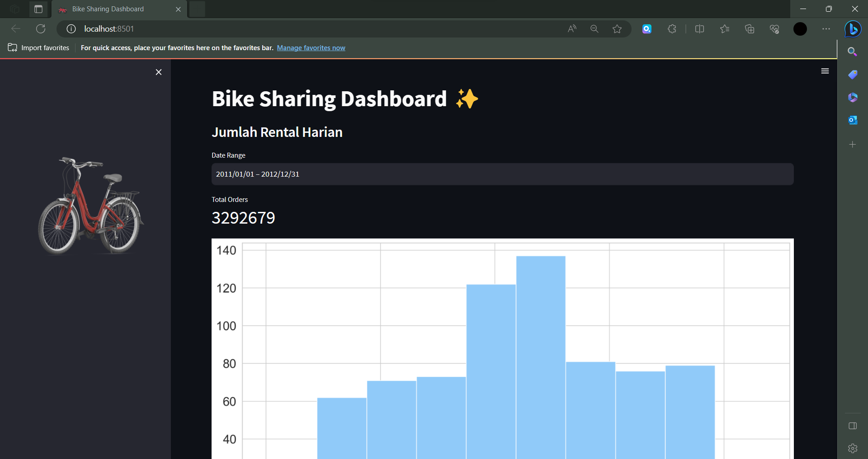Open Settings and more menu

[x=827, y=28]
